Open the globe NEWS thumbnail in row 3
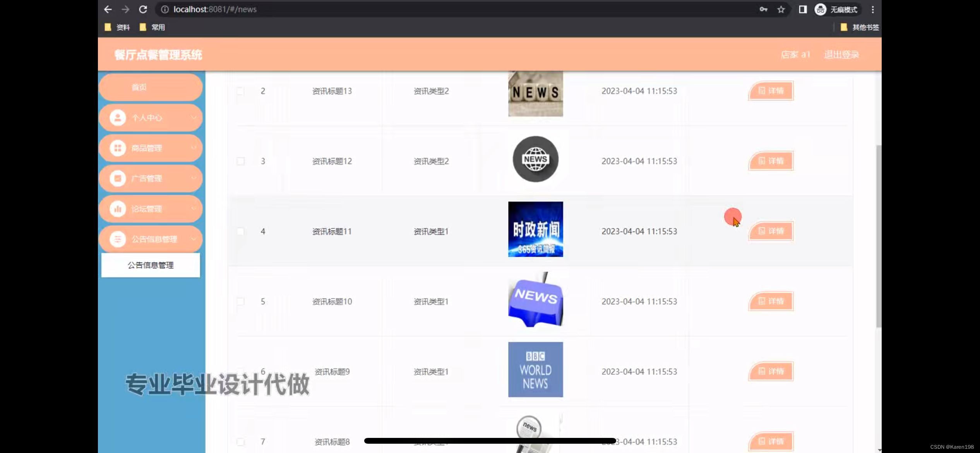Image resolution: width=980 pixels, height=453 pixels. (x=535, y=159)
